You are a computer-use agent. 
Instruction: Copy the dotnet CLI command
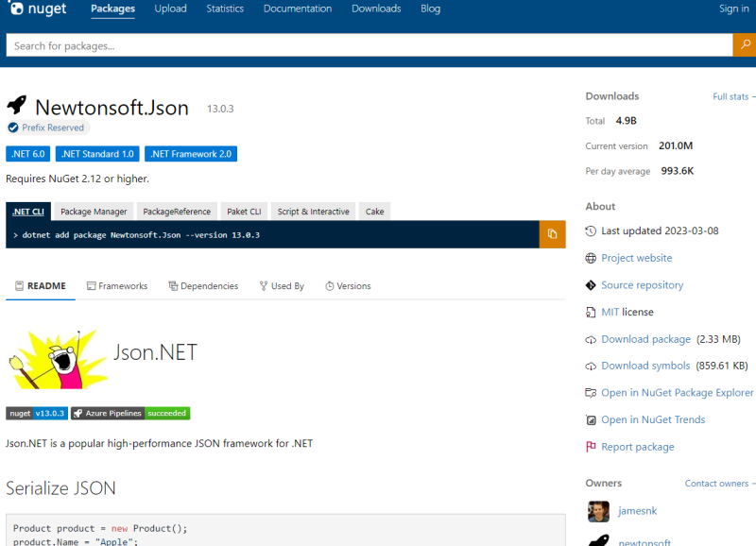[552, 234]
